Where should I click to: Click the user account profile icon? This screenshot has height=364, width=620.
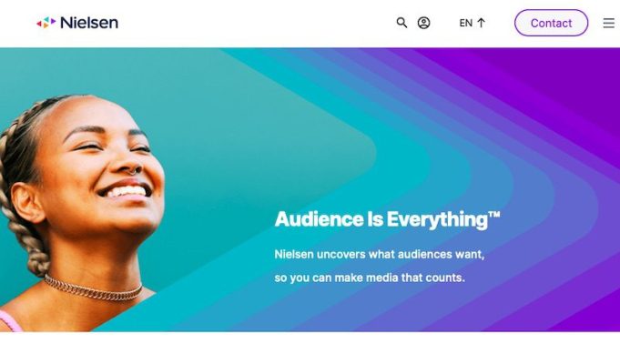pyautogui.click(x=423, y=23)
